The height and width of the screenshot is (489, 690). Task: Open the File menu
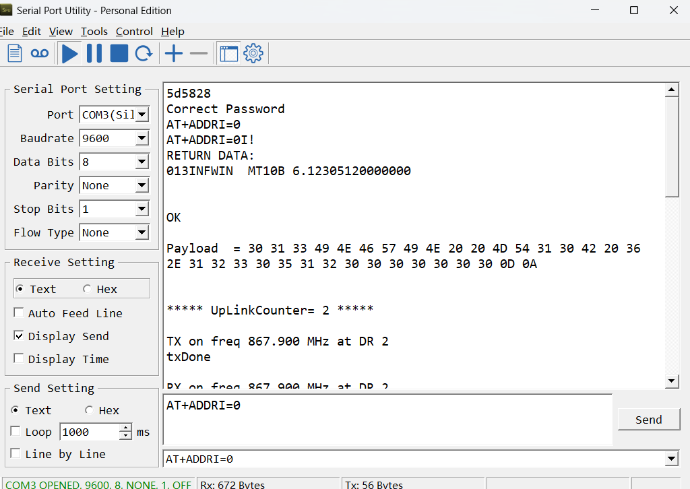[x=7, y=32]
